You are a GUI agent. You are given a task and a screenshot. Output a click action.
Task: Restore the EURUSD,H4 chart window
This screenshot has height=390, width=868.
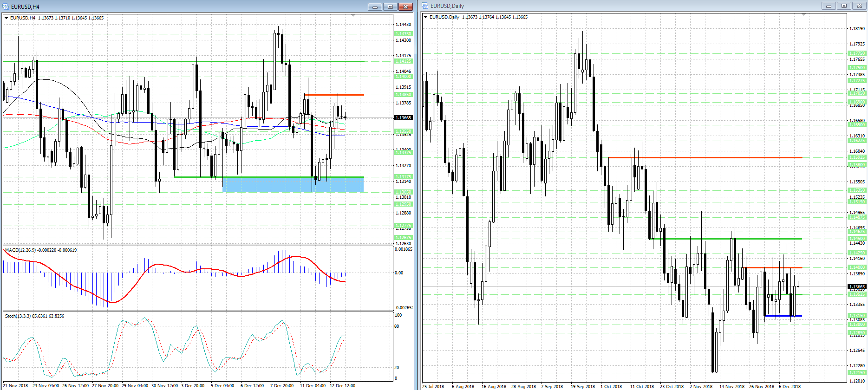coord(390,6)
